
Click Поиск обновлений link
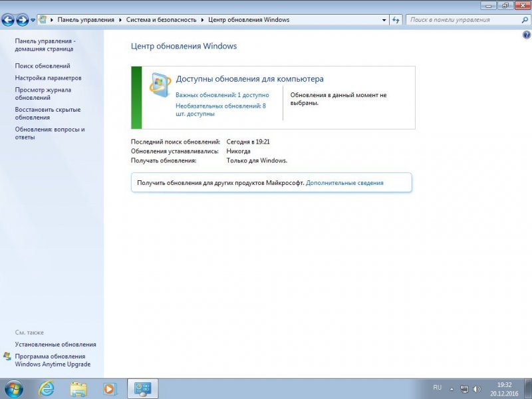coord(43,66)
